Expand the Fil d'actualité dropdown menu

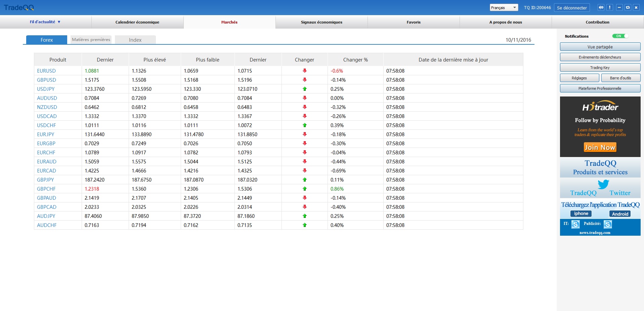pos(45,22)
